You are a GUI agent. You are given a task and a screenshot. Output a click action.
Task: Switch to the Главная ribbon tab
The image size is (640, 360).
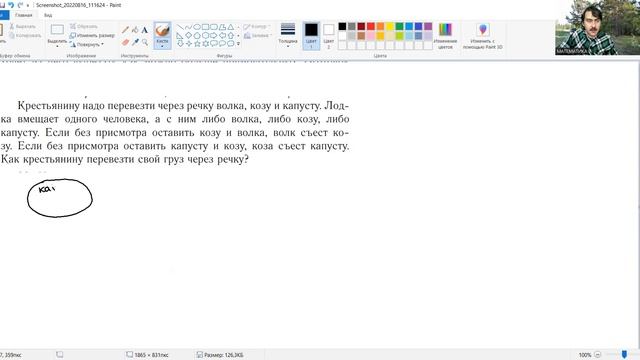tap(23, 15)
